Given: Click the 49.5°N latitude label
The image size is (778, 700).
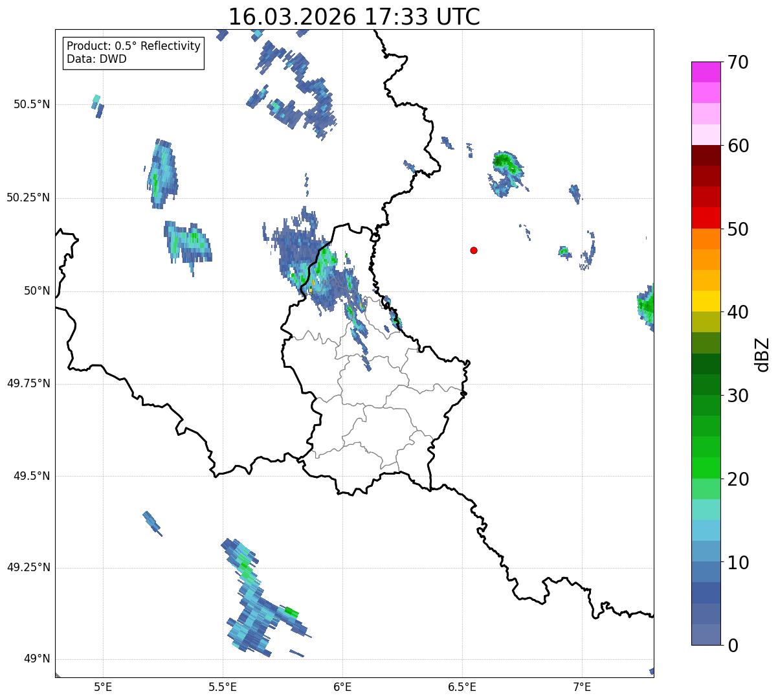Looking at the screenshot, I should click(x=32, y=476).
